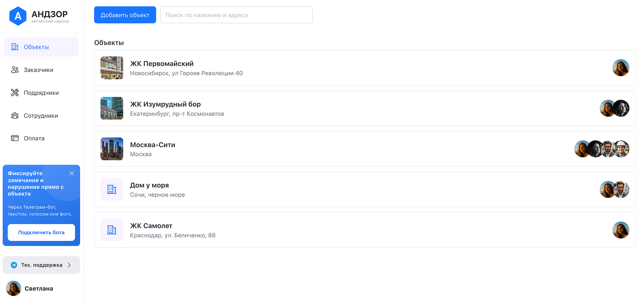Select the Оплата menu item
Image resolution: width=644 pixels, height=300 pixels.
coord(42,138)
